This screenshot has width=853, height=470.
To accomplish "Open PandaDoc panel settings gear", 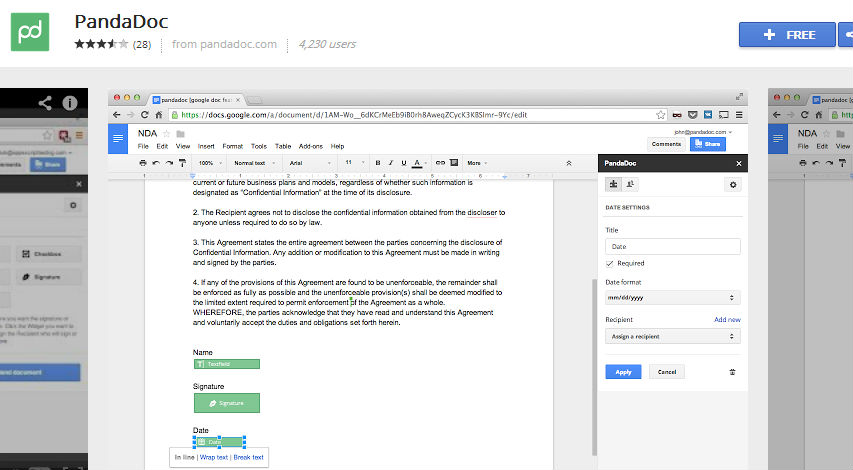I will tap(733, 185).
